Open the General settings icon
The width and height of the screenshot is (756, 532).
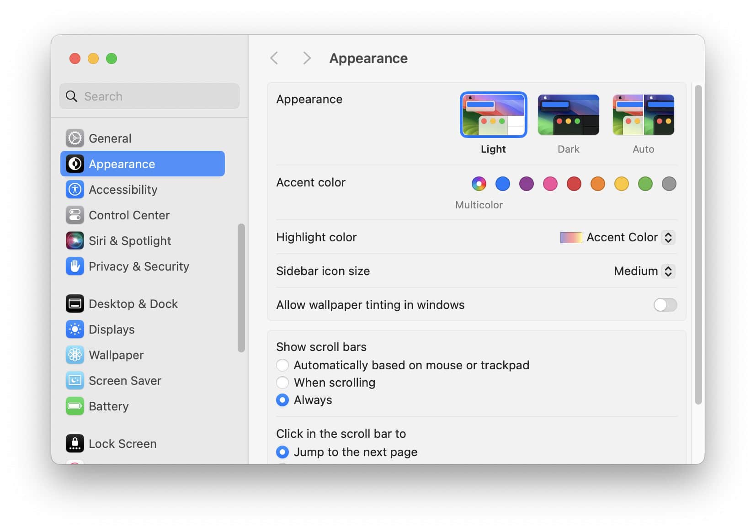click(75, 138)
